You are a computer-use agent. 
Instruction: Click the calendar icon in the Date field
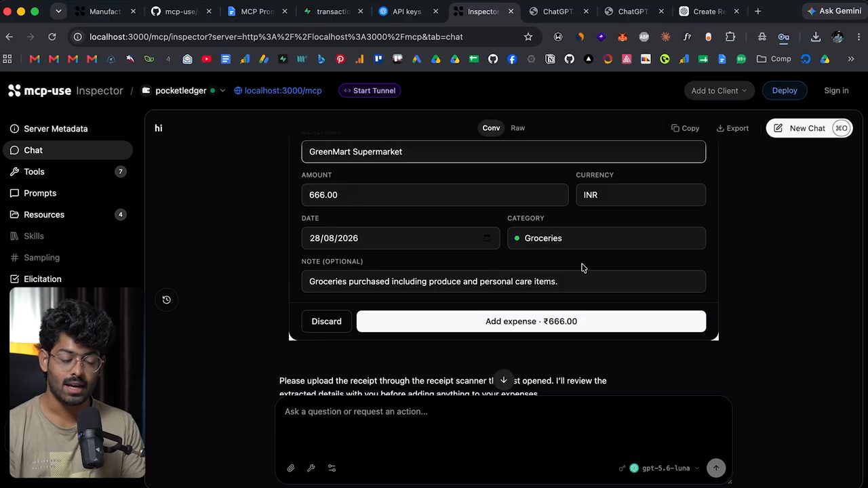[487, 238]
